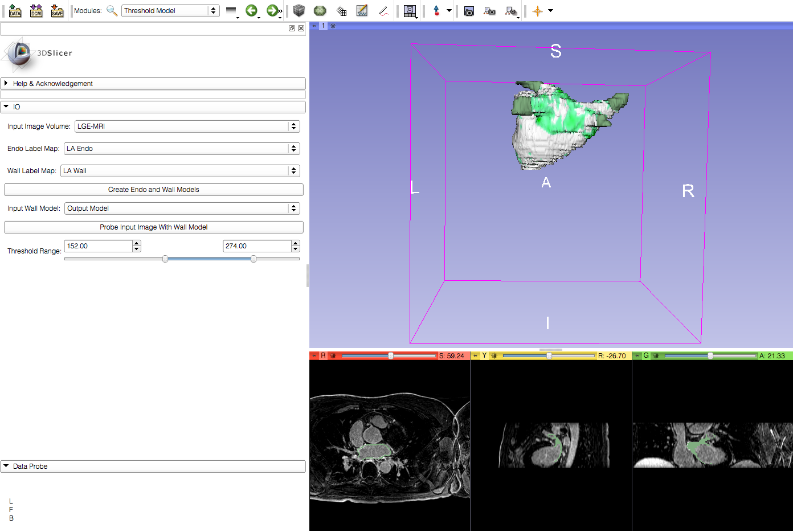The image size is (793, 532).
Task: Click the module search magnifier icon
Action: (112, 11)
